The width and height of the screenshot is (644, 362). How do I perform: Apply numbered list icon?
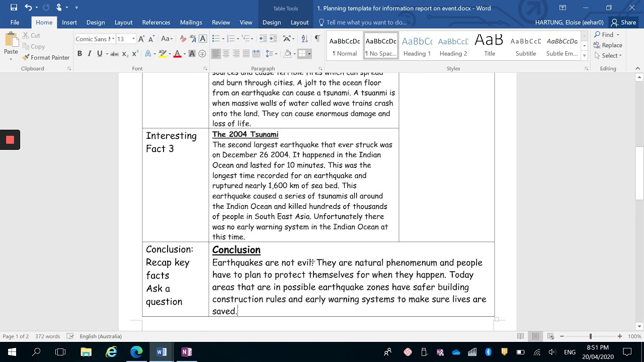coord(231,39)
